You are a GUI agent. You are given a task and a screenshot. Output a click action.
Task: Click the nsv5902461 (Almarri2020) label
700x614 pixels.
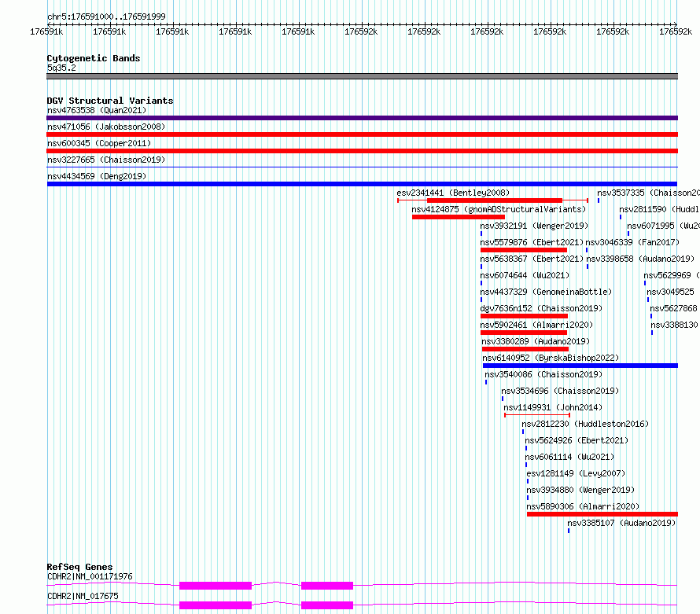click(536, 325)
